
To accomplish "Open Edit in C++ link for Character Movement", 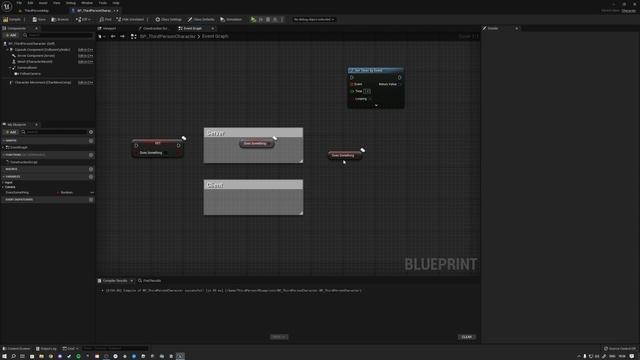I will 85,82.
